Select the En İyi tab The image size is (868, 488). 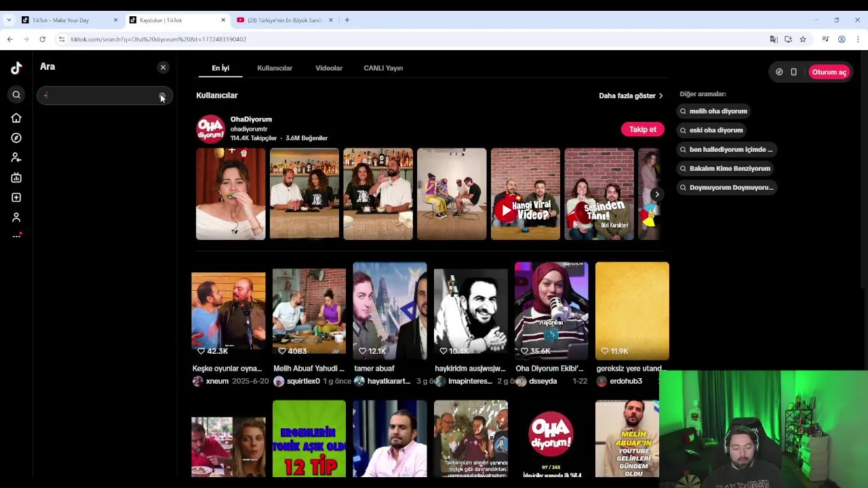[220, 68]
